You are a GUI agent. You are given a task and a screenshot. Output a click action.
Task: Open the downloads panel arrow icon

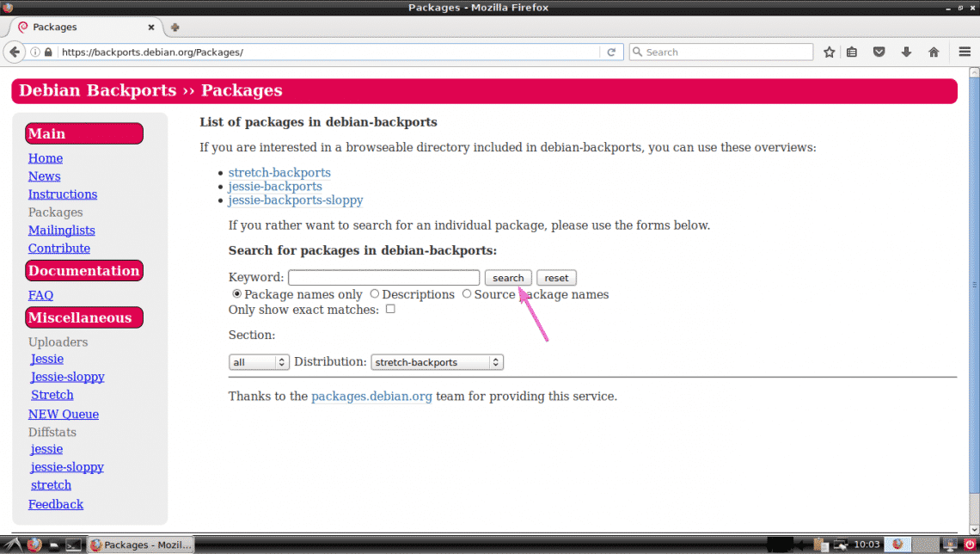pos(906,52)
